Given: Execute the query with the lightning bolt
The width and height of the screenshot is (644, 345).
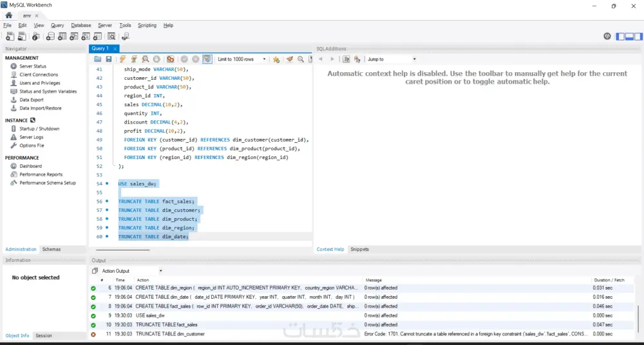Looking at the screenshot, I should [122, 59].
